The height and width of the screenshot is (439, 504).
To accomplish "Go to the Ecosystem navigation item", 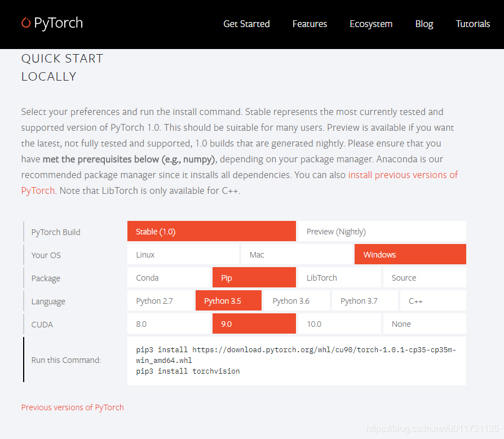I will pos(371,24).
